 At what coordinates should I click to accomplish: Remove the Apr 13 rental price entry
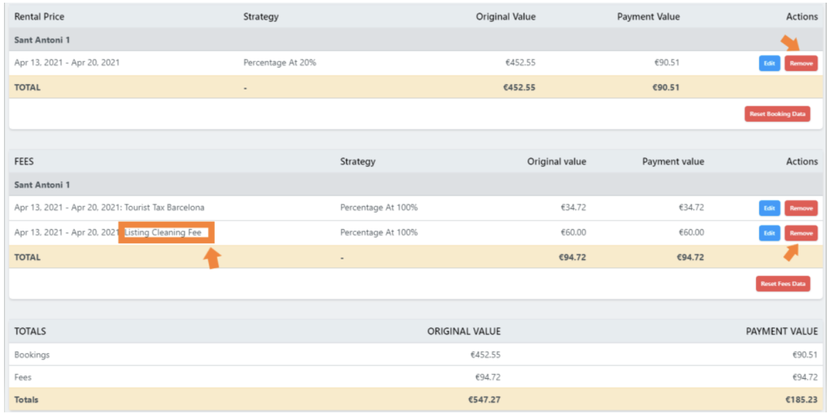click(x=800, y=63)
